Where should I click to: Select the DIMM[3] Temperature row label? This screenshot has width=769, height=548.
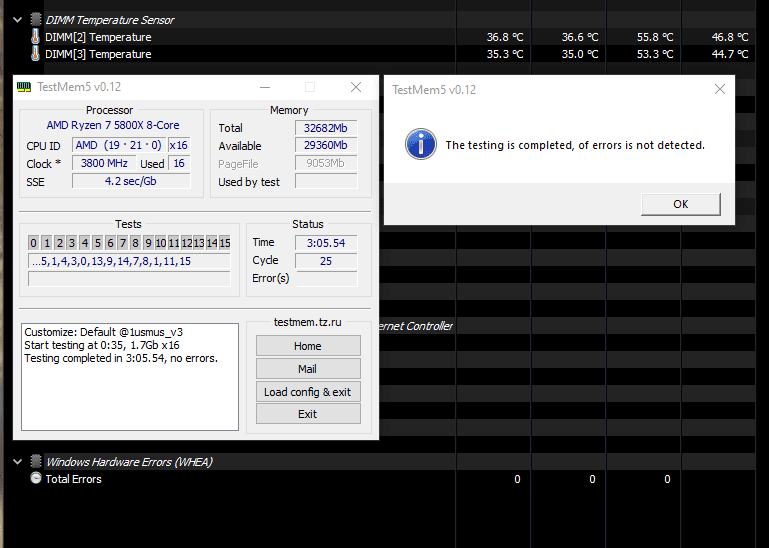(98, 54)
